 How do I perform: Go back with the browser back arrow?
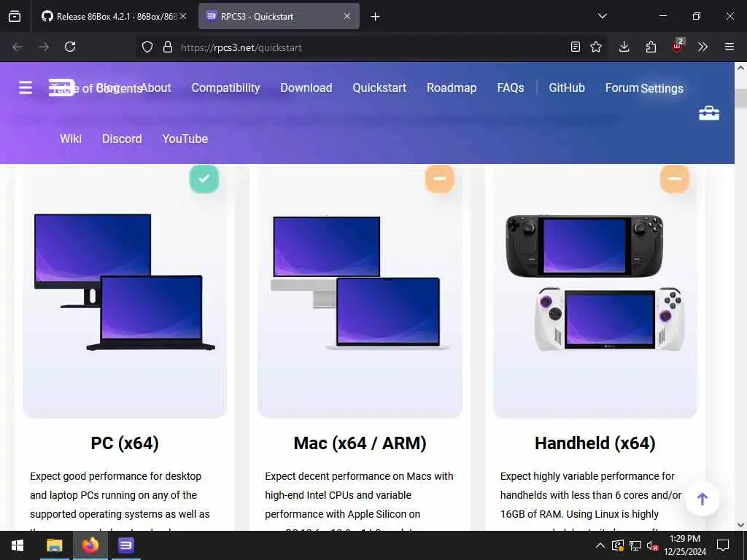pyautogui.click(x=18, y=47)
